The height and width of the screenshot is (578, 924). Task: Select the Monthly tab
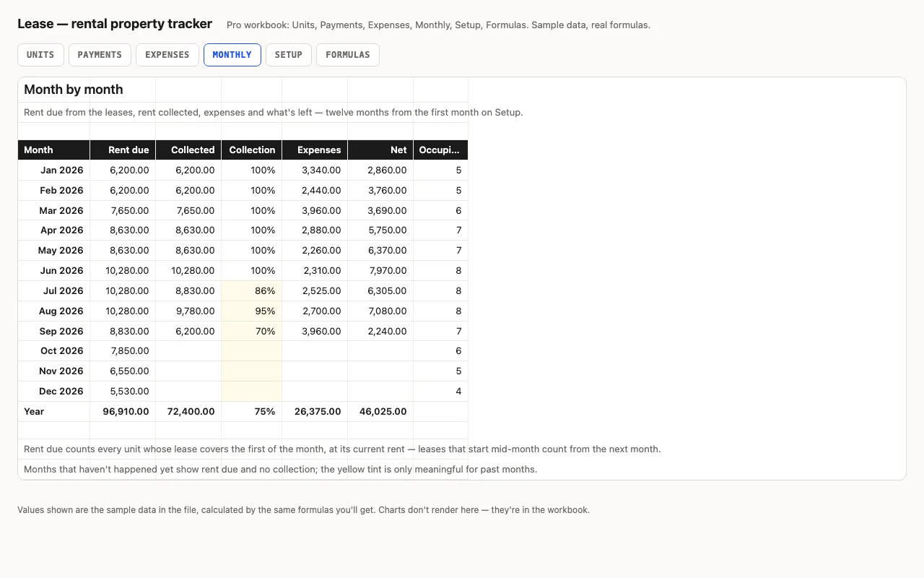pyautogui.click(x=232, y=55)
